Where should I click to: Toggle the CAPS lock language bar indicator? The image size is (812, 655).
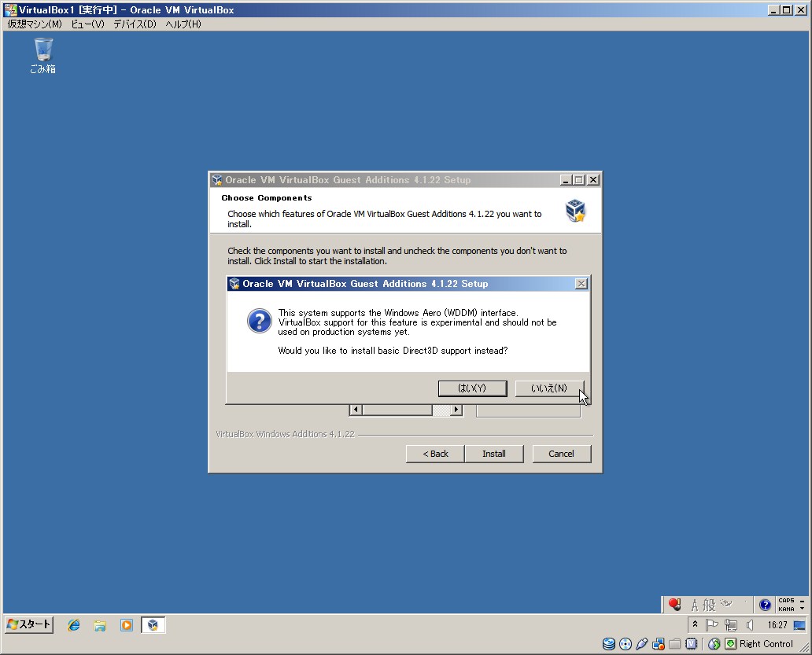pyautogui.click(x=786, y=601)
